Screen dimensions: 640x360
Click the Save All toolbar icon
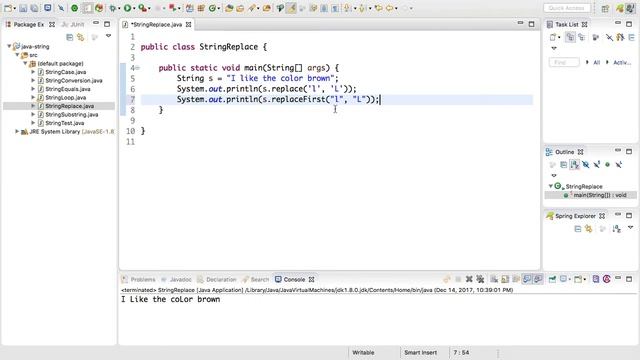click(34, 8)
